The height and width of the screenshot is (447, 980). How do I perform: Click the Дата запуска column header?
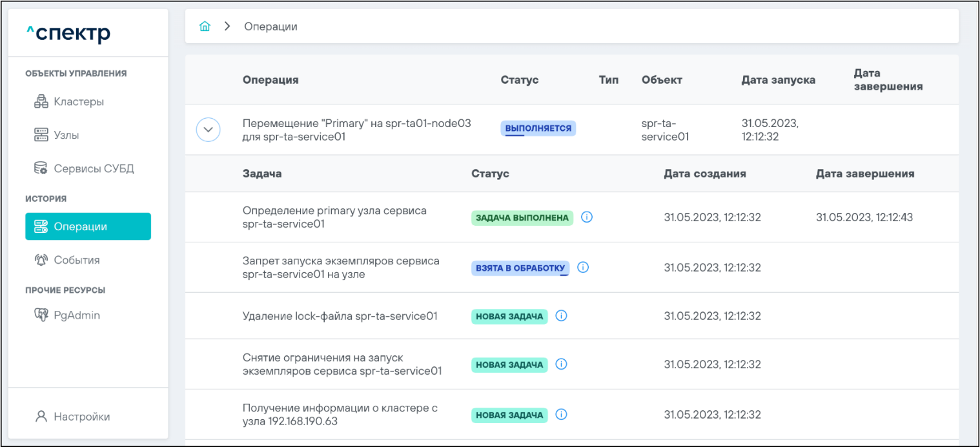click(x=778, y=80)
